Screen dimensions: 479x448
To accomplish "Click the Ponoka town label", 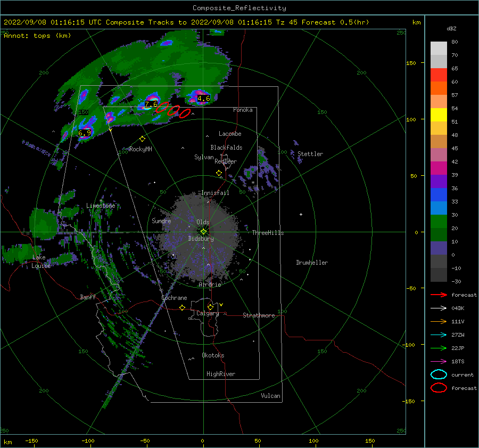I will (243, 110).
